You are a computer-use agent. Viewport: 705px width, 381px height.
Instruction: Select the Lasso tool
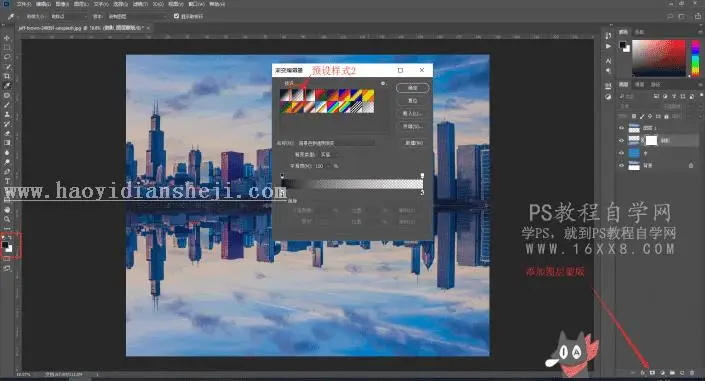click(7, 57)
